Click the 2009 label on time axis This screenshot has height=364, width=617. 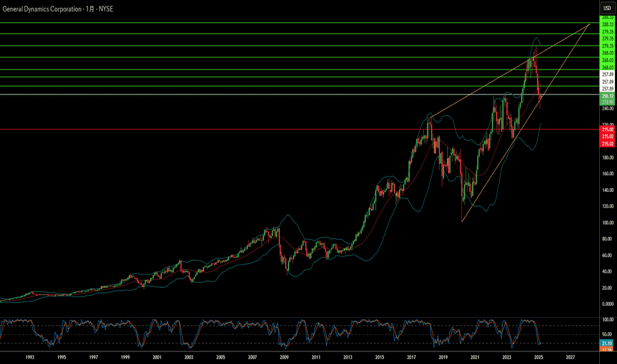tap(284, 357)
